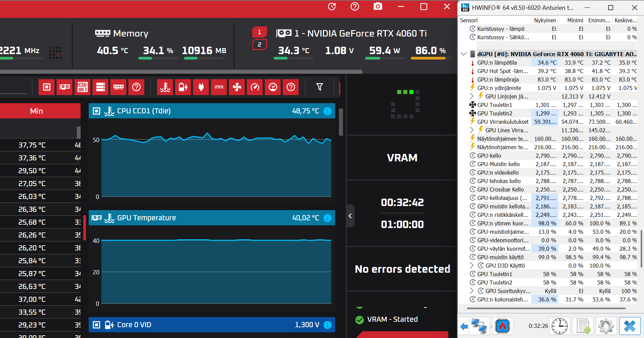Screen dimensions: 644x338
Task: Expand the GPU Suorituskyv... row
Action: pos(472,291)
